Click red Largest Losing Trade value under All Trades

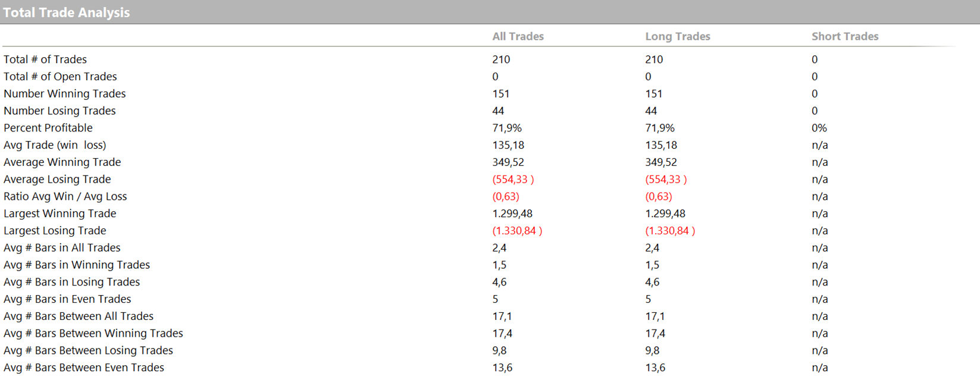pyautogui.click(x=516, y=231)
